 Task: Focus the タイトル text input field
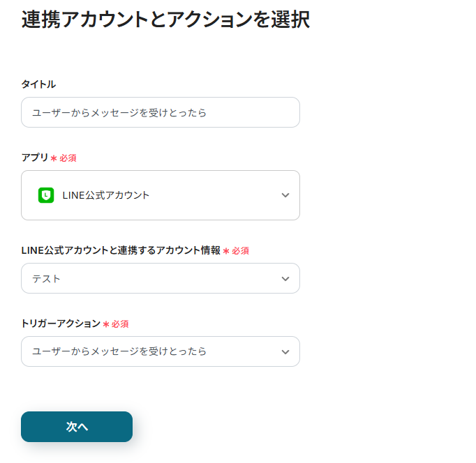(x=161, y=112)
